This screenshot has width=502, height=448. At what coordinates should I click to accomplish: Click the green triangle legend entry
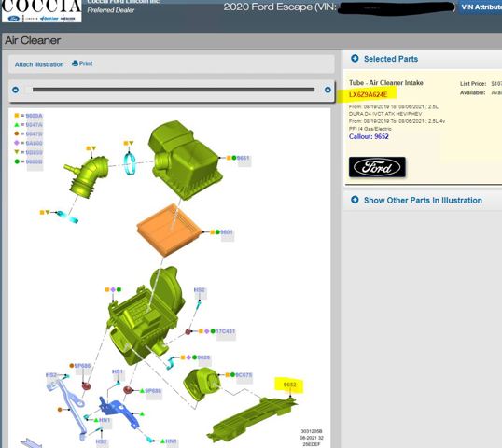(29, 124)
